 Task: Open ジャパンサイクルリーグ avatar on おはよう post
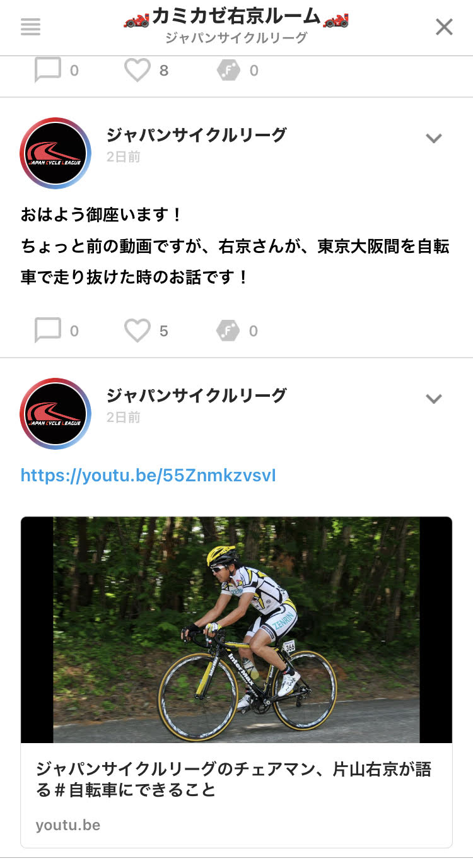[55, 153]
